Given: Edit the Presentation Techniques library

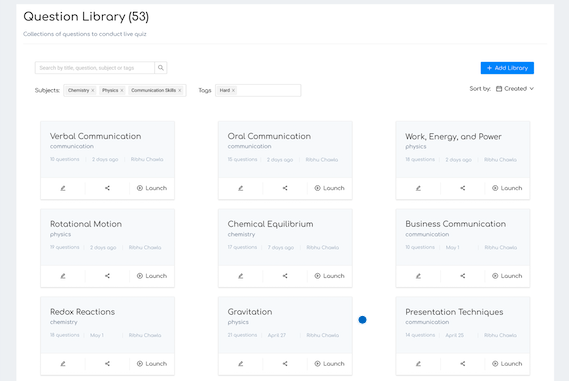Looking at the screenshot, I should [418, 364].
